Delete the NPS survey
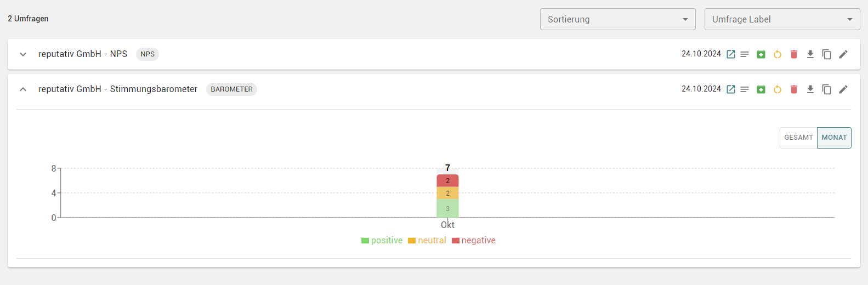The image size is (868, 285). tap(794, 54)
